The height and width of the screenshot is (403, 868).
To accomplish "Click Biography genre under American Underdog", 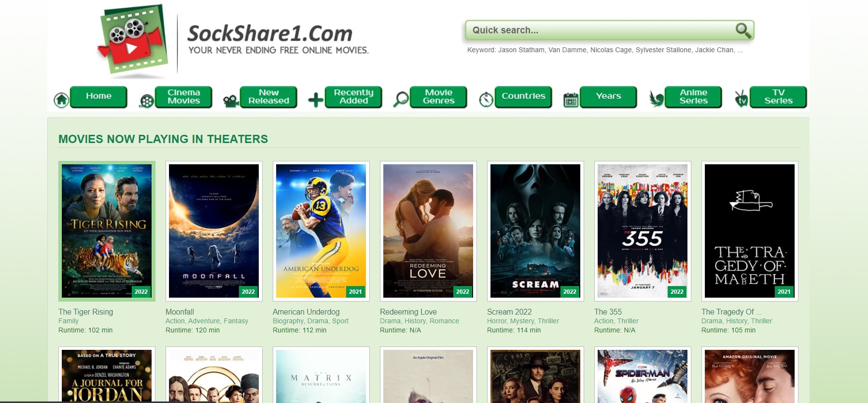I will (x=288, y=321).
